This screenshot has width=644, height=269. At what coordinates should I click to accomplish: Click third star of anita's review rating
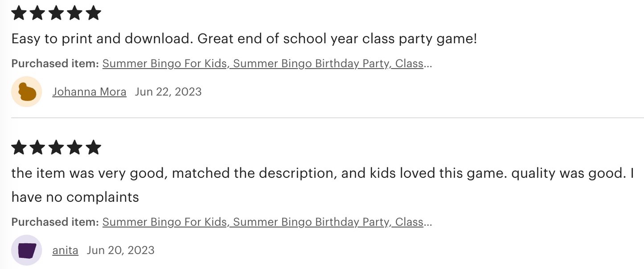click(56, 147)
